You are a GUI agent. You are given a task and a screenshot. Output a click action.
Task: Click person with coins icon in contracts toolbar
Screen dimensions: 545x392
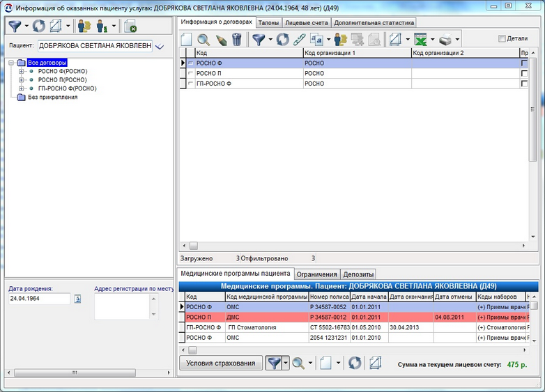(341, 39)
